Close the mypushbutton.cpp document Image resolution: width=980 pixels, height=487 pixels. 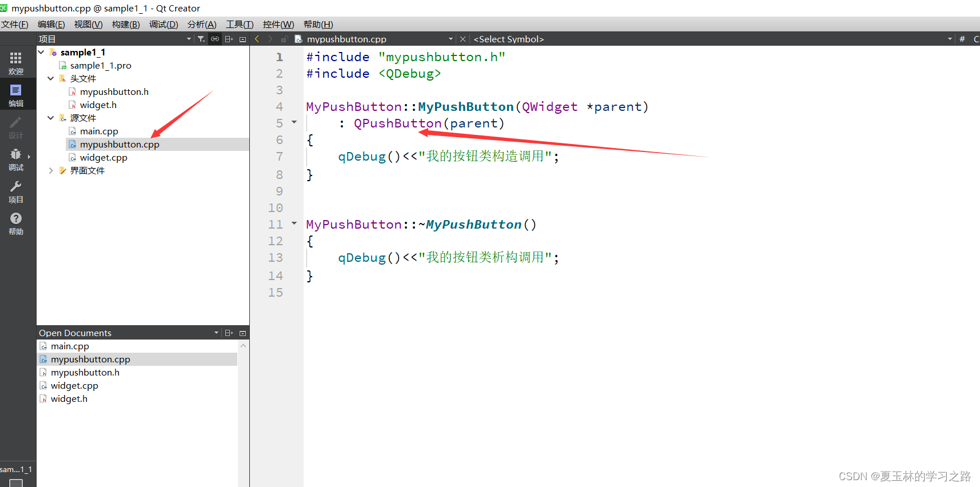[x=463, y=39]
